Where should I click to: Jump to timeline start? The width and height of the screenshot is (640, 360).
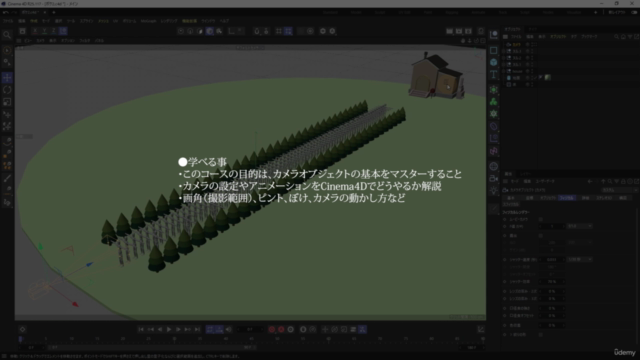point(141,329)
